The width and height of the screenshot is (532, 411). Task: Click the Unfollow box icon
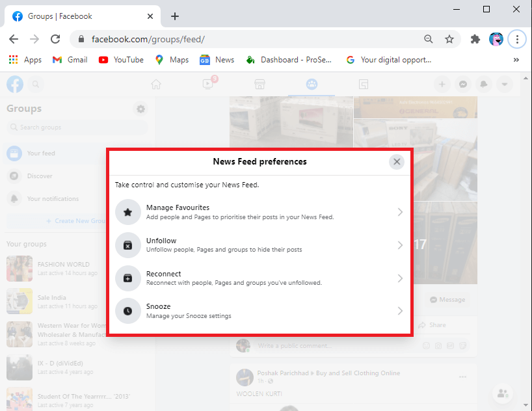pyautogui.click(x=128, y=245)
